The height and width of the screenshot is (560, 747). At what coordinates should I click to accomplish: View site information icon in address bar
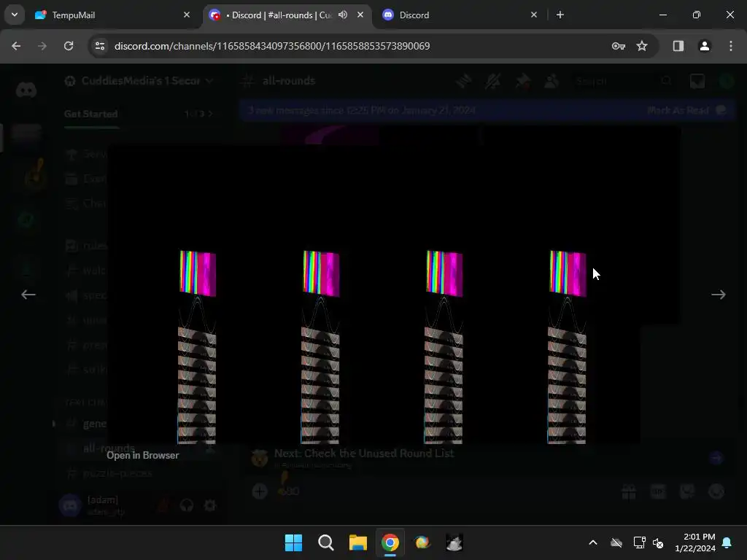[100, 46]
